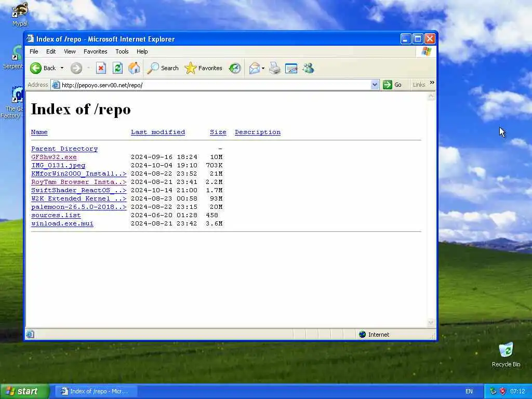Print the page with the Print icon
532x399 pixels.
(275, 68)
